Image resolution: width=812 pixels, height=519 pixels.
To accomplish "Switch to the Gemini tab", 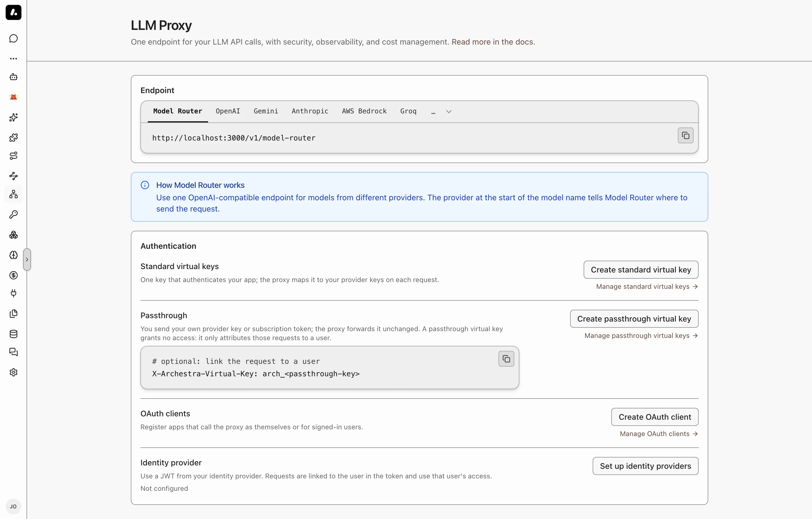I will pos(266,111).
